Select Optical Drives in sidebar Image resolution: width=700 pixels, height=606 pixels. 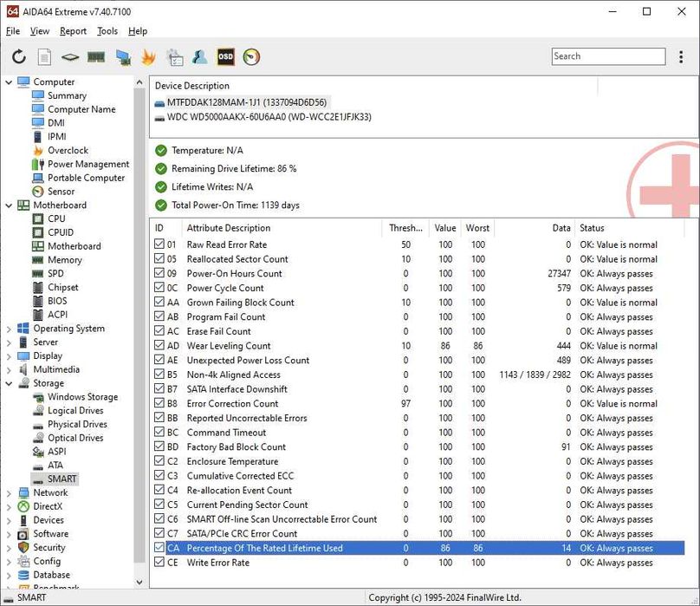pos(75,438)
